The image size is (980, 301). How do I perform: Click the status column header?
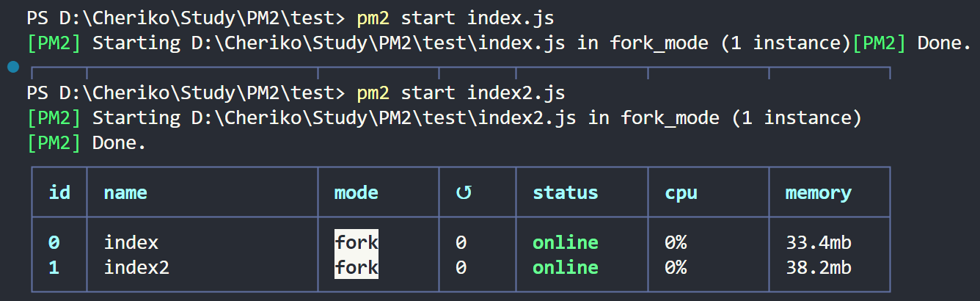tap(566, 193)
